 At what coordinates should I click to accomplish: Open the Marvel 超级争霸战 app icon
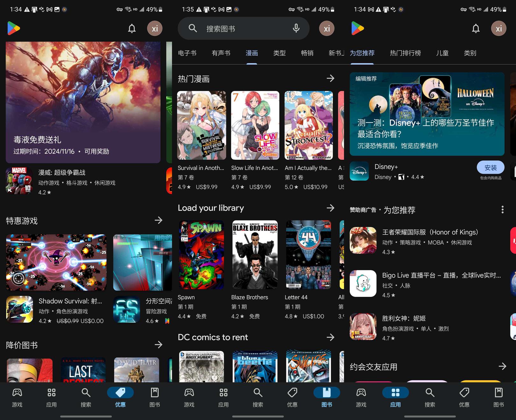19,181
